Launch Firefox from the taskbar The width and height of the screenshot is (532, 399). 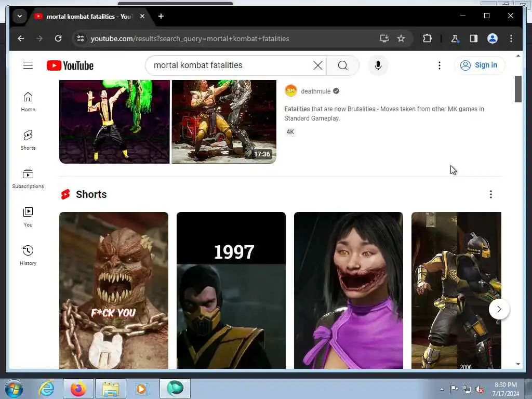(x=78, y=389)
